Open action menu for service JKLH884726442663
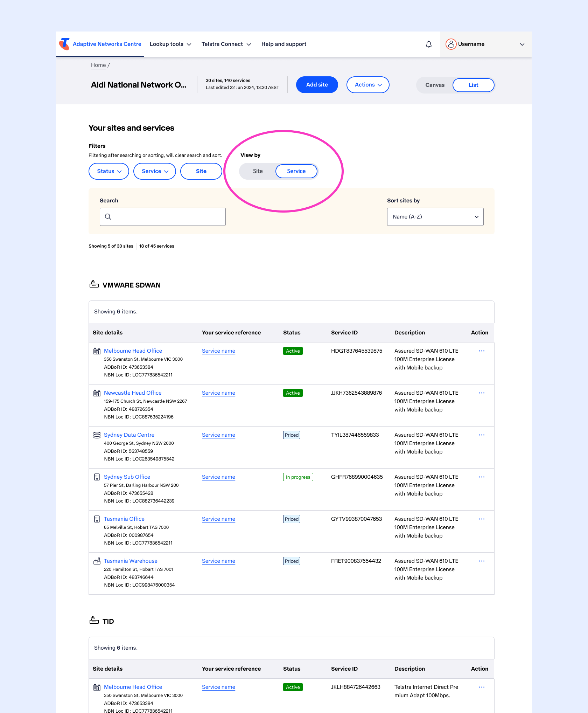588x713 pixels. 482,687
